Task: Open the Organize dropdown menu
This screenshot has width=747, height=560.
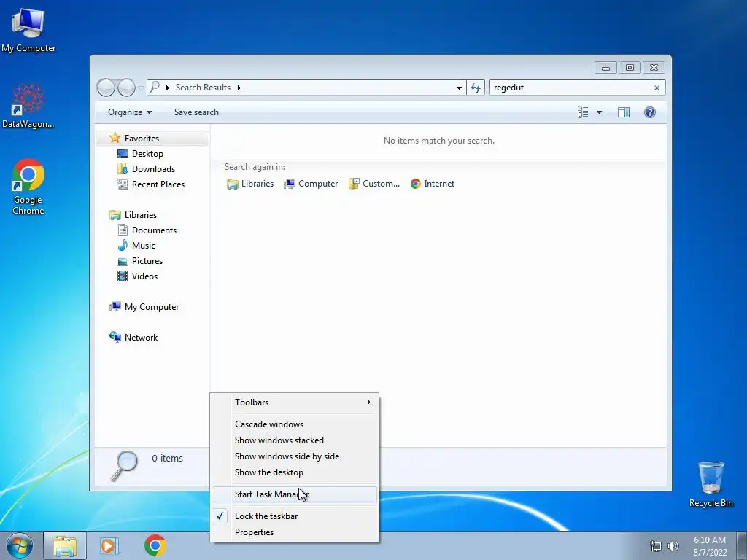Action: click(x=130, y=112)
